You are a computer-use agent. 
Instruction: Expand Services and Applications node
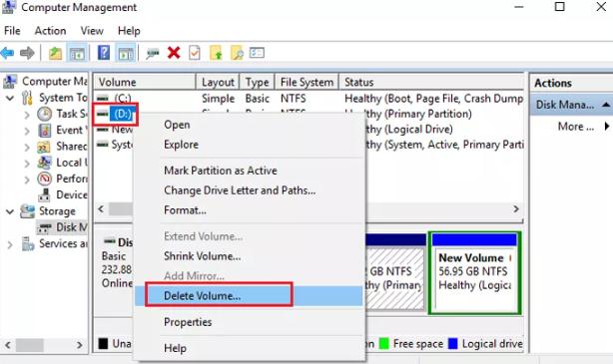pos(10,244)
